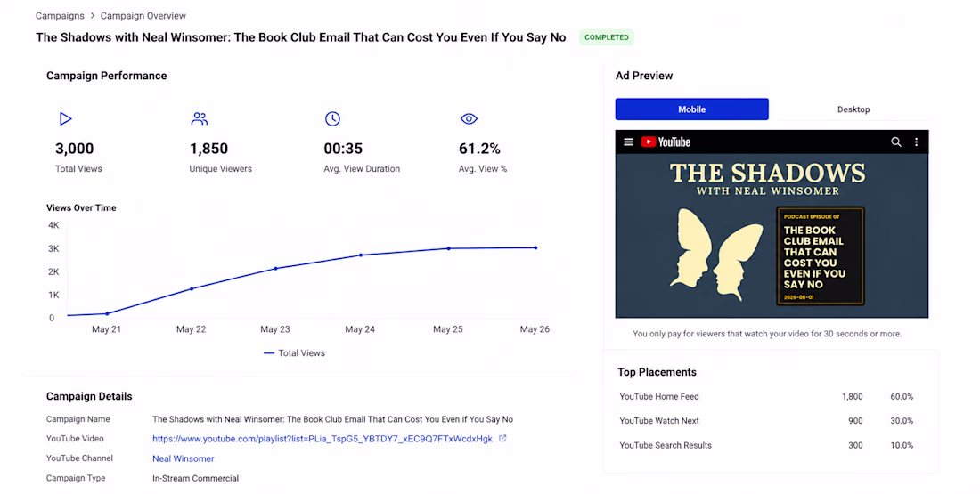Open the YouTube hamburger menu in preview
Viewport: 980px width, 494px height.
(x=629, y=142)
